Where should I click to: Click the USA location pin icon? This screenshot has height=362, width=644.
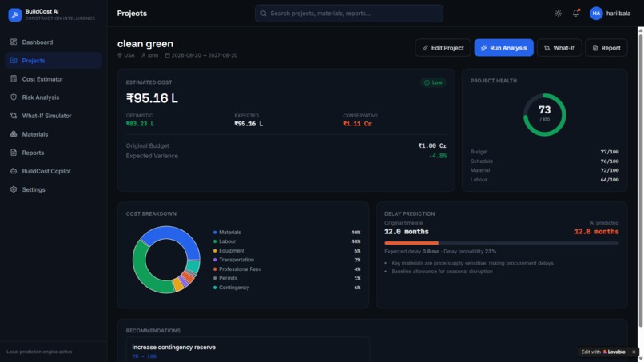pos(120,55)
